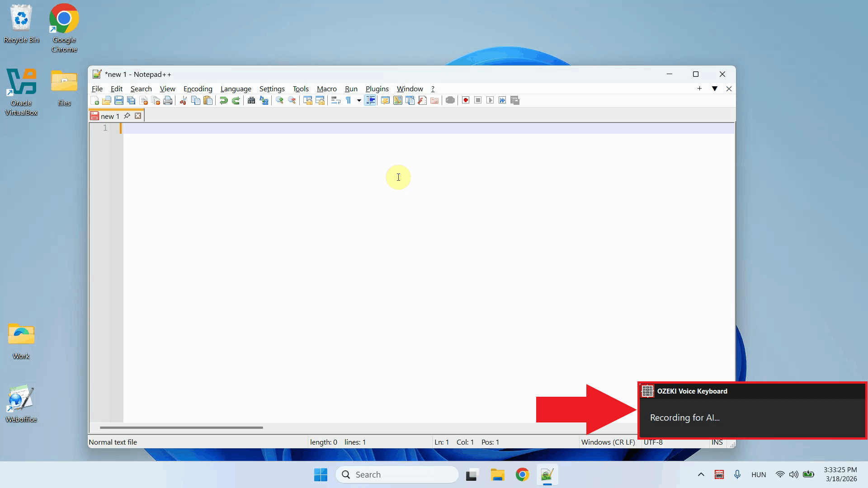
Task: Pin the new 1 tab
Action: [127, 116]
